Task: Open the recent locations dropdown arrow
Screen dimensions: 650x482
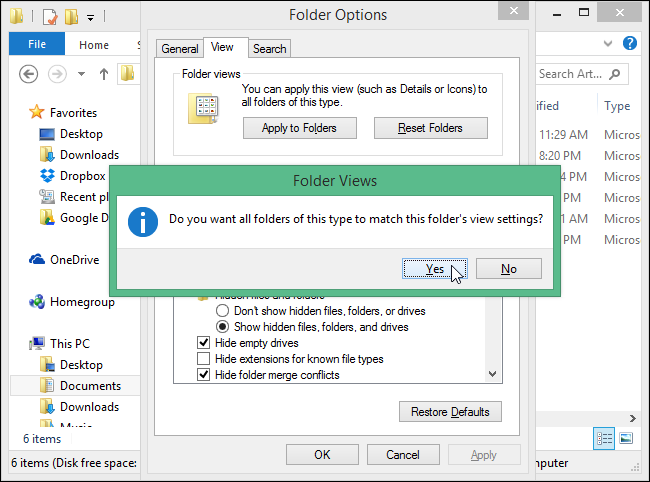Action: click(x=81, y=75)
